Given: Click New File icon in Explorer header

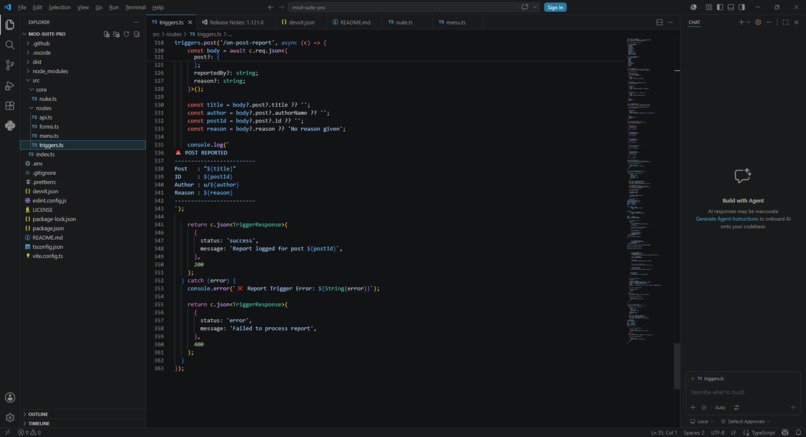Looking at the screenshot, I should click(106, 34).
